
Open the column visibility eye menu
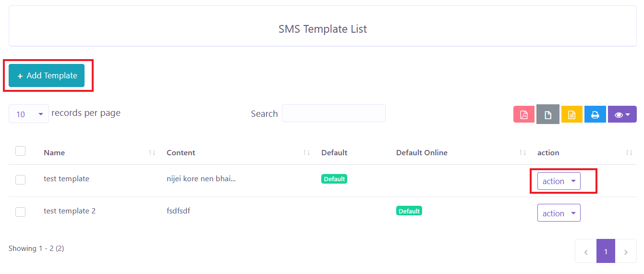(622, 114)
